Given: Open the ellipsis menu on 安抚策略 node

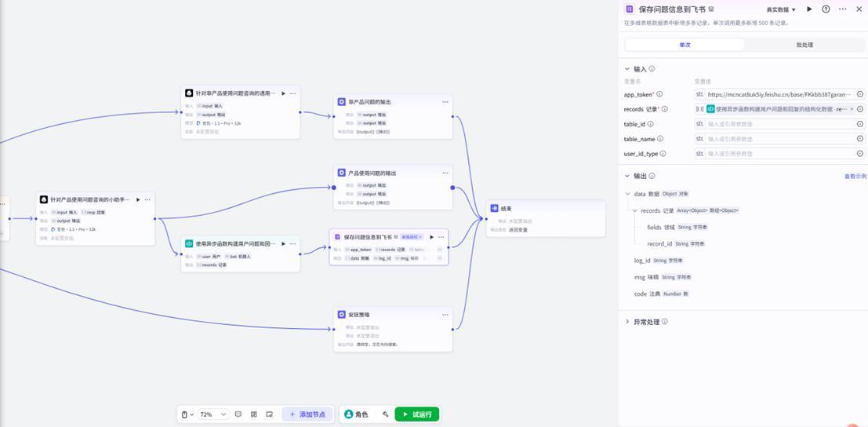Looking at the screenshot, I should (445, 315).
